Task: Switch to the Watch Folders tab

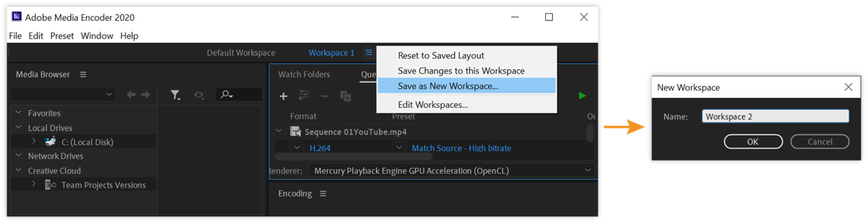Action: coord(304,75)
